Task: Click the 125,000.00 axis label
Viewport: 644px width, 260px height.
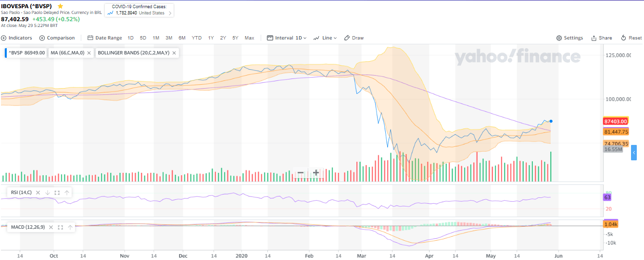Action: coord(618,55)
